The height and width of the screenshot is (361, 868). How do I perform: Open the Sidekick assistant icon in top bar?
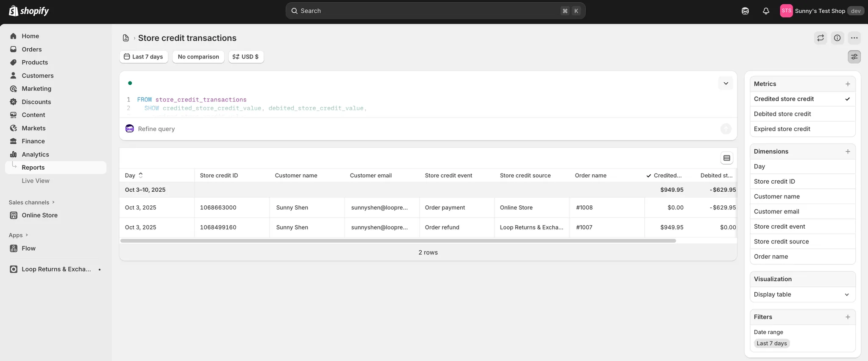click(745, 11)
